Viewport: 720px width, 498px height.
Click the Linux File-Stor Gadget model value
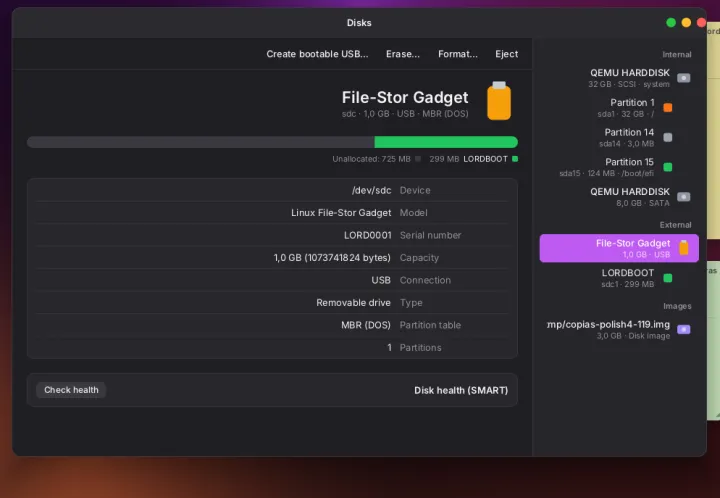(x=341, y=213)
